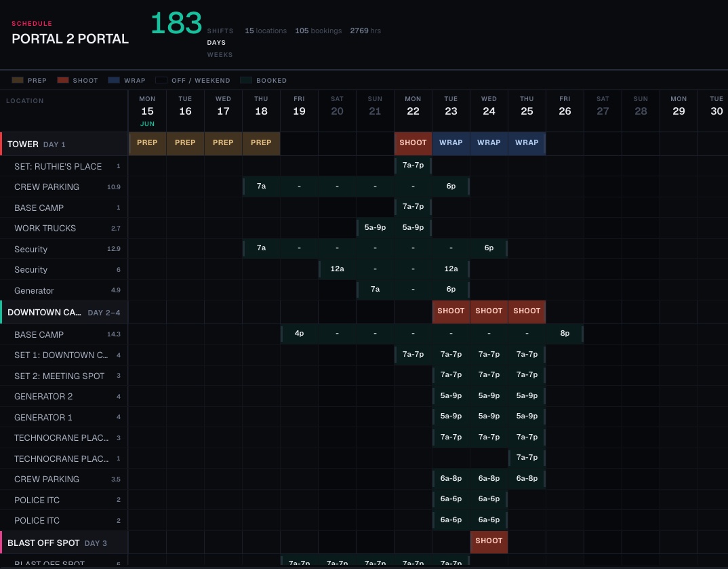The image size is (728, 569).
Task: Select the Generator location row
Action: click(x=64, y=290)
